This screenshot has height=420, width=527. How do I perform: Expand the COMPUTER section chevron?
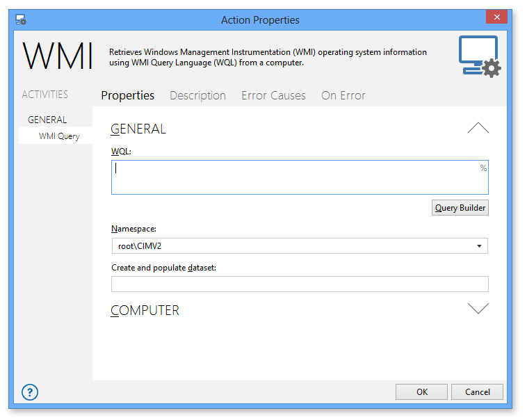point(478,309)
